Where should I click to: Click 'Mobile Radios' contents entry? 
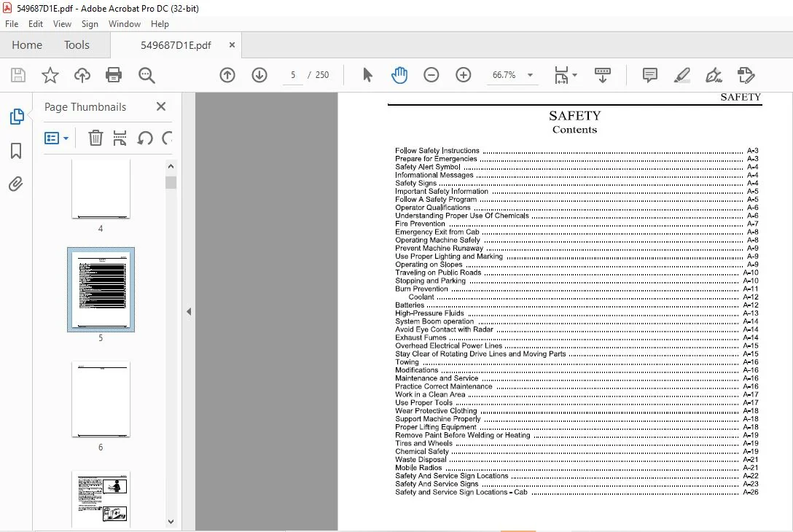click(418, 468)
